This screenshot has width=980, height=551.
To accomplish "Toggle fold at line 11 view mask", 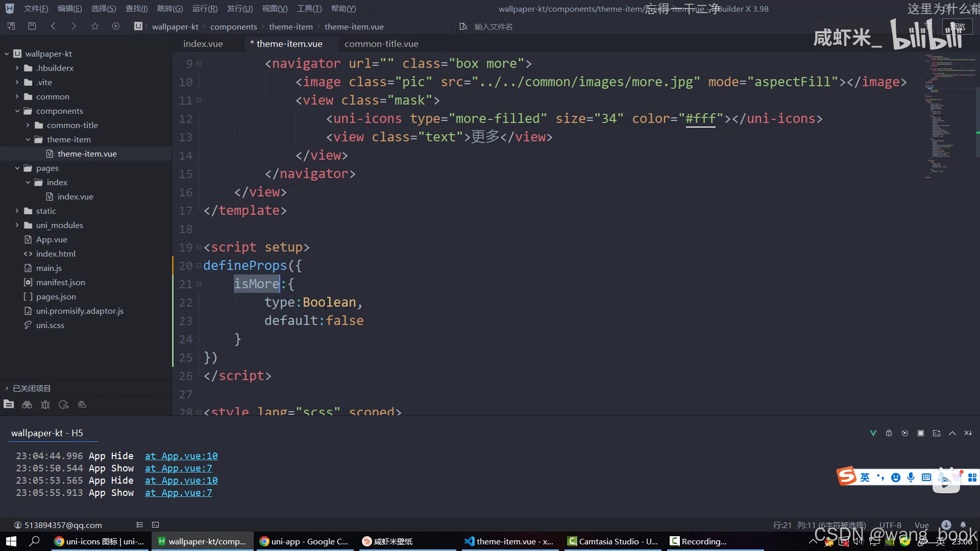I will (x=199, y=101).
